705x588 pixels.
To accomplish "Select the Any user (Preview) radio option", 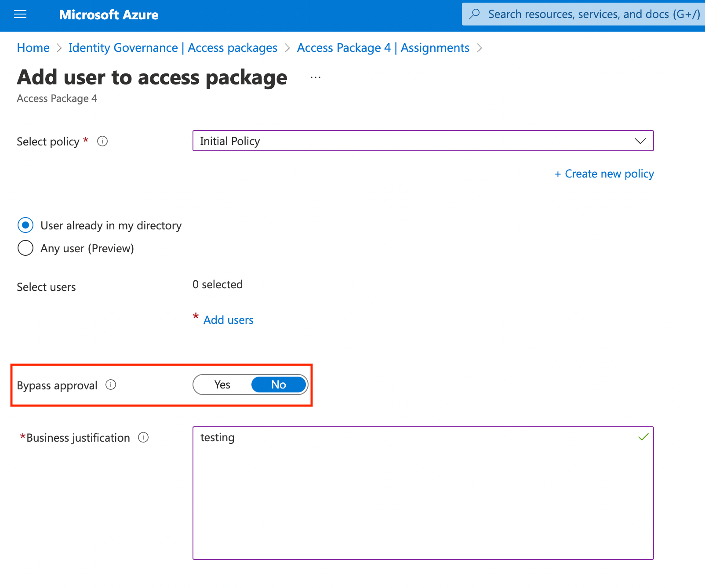I will click(25, 248).
